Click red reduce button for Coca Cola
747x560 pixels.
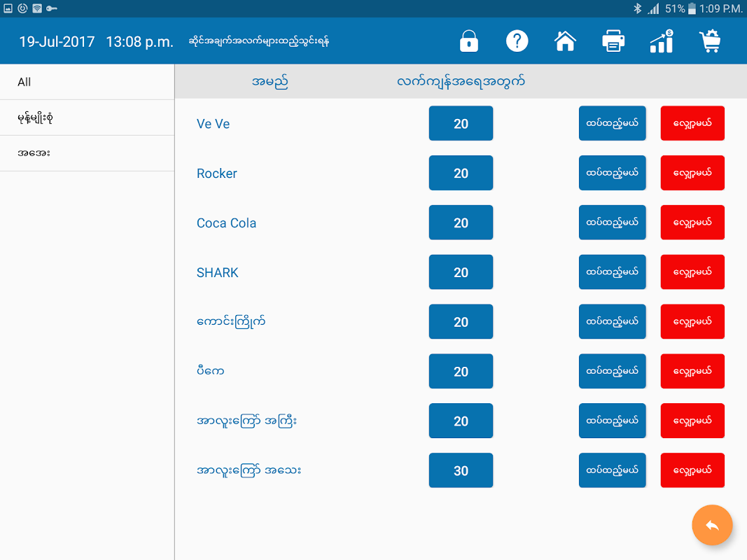pos(692,223)
